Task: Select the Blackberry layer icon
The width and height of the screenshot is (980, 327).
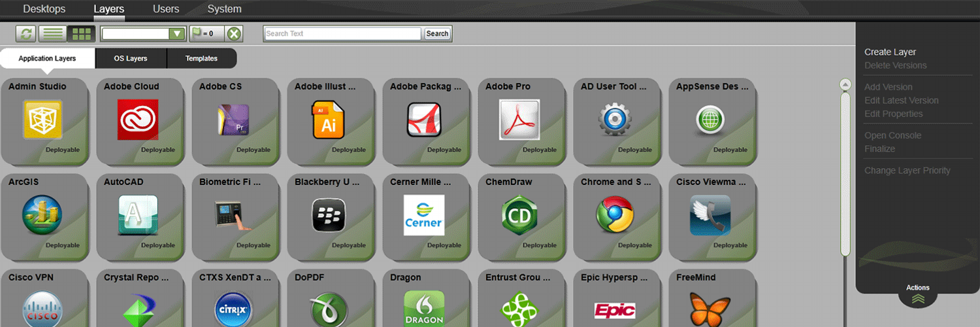Action: tap(329, 215)
